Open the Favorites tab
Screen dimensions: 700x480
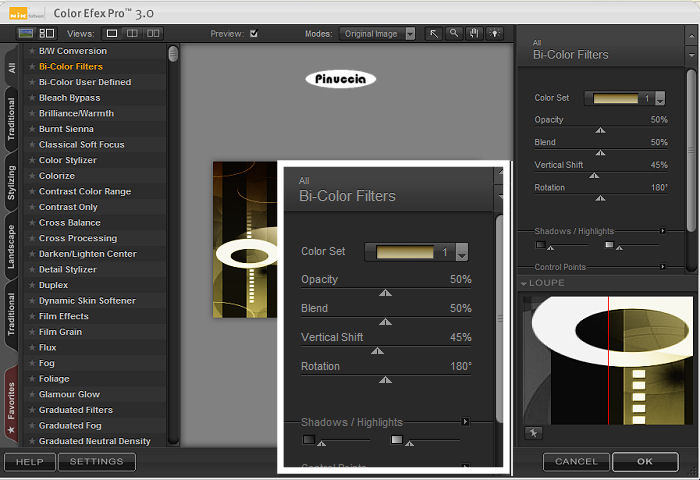(x=11, y=405)
